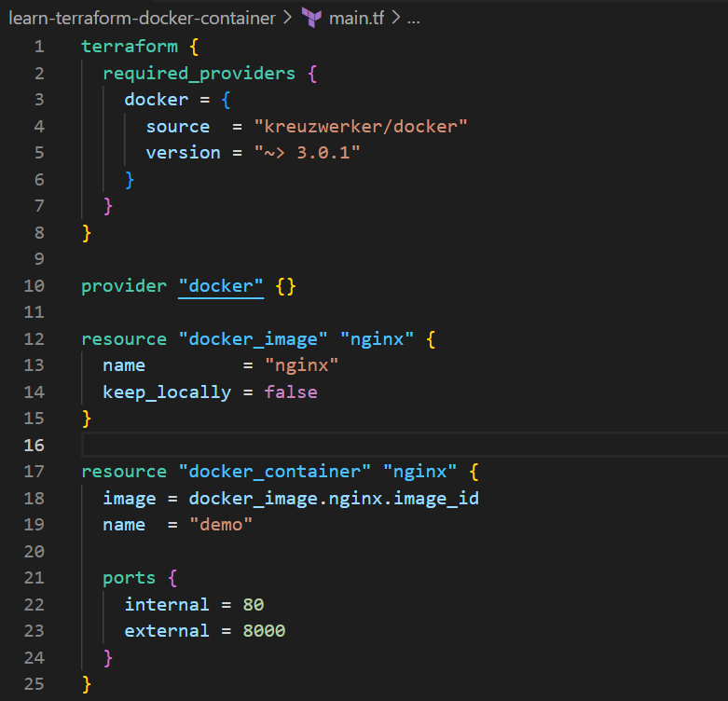This screenshot has height=701, width=728.
Task: Click the 'false' value on line 14
Action: point(291,392)
